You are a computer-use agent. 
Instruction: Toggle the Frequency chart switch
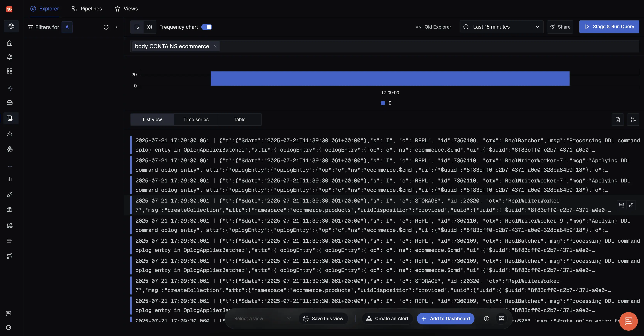click(x=206, y=27)
